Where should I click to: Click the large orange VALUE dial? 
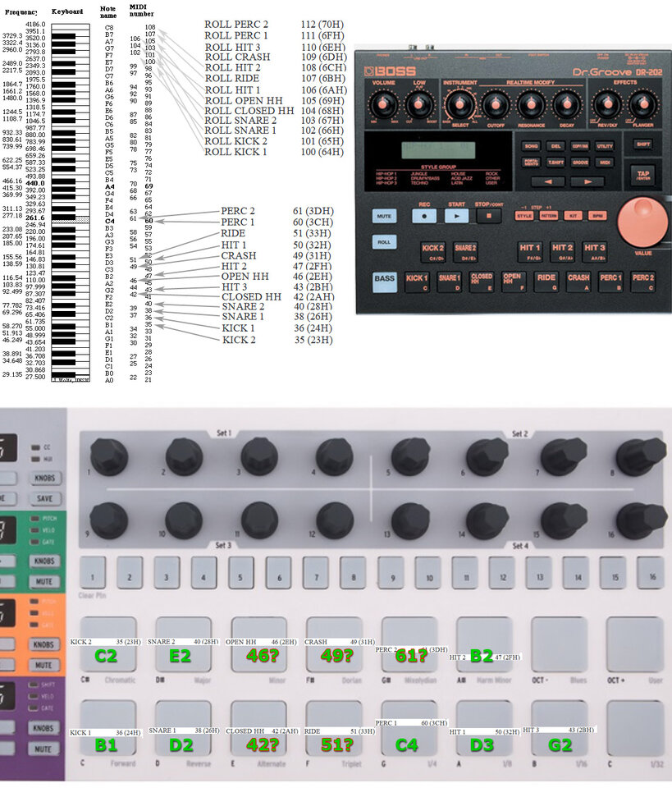coord(644,222)
